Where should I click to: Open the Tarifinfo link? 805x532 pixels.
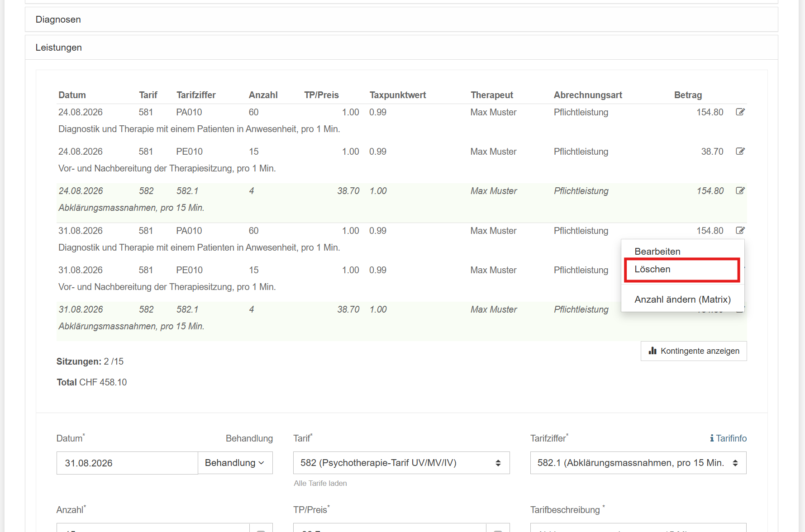(x=729, y=438)
